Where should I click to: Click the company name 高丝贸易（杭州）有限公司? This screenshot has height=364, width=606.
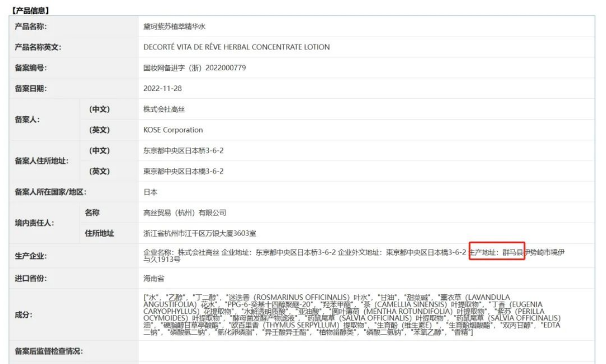pos(185,213)
